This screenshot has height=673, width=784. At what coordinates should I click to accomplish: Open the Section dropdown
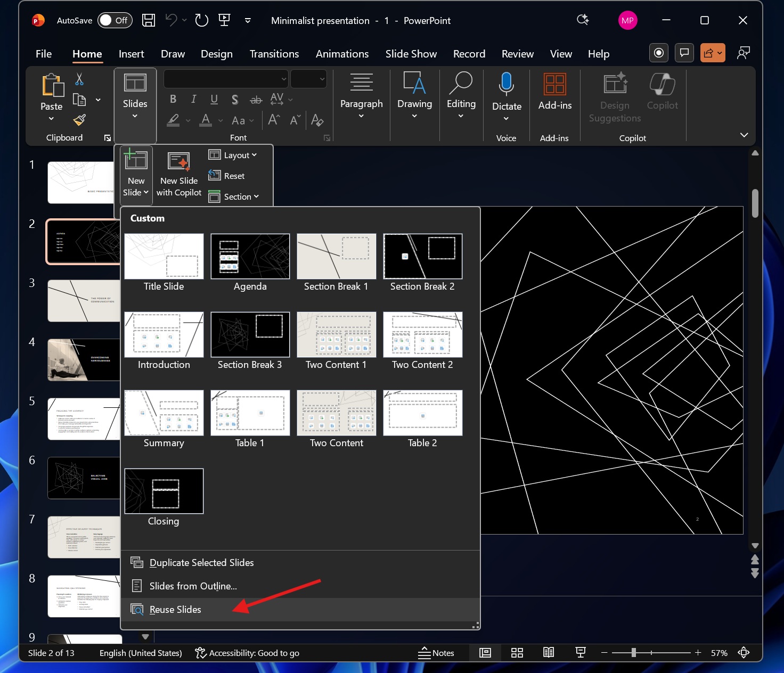click(235, 196)
